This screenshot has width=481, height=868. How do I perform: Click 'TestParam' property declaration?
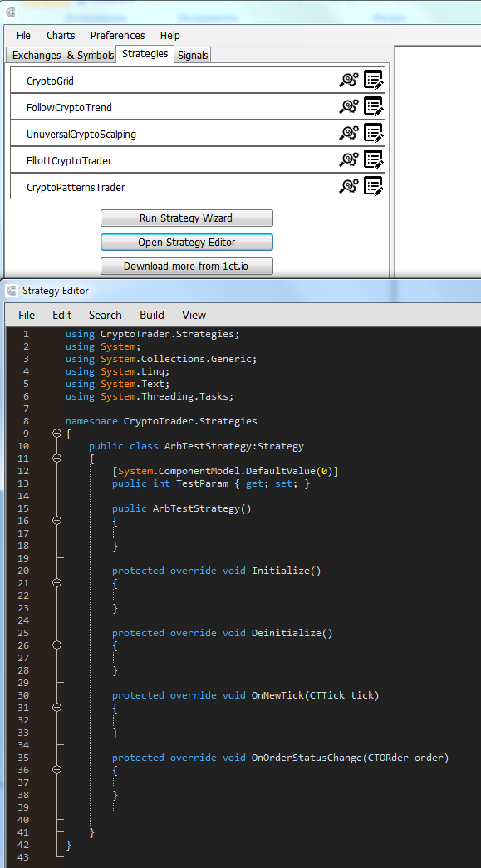tap(211, 483)
